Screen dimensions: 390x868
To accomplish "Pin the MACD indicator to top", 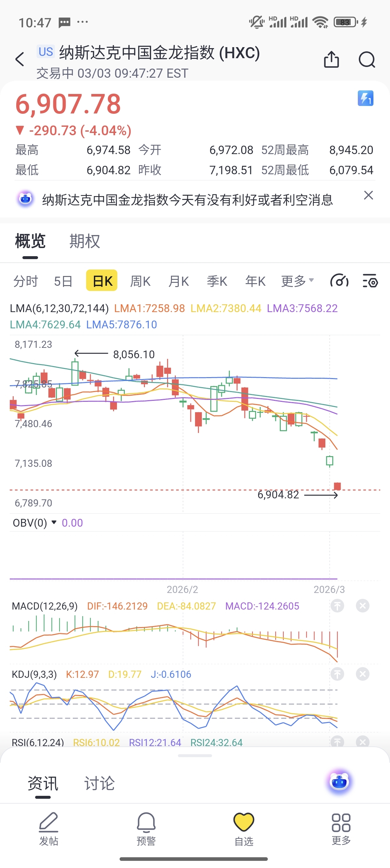I will point(337,606).
